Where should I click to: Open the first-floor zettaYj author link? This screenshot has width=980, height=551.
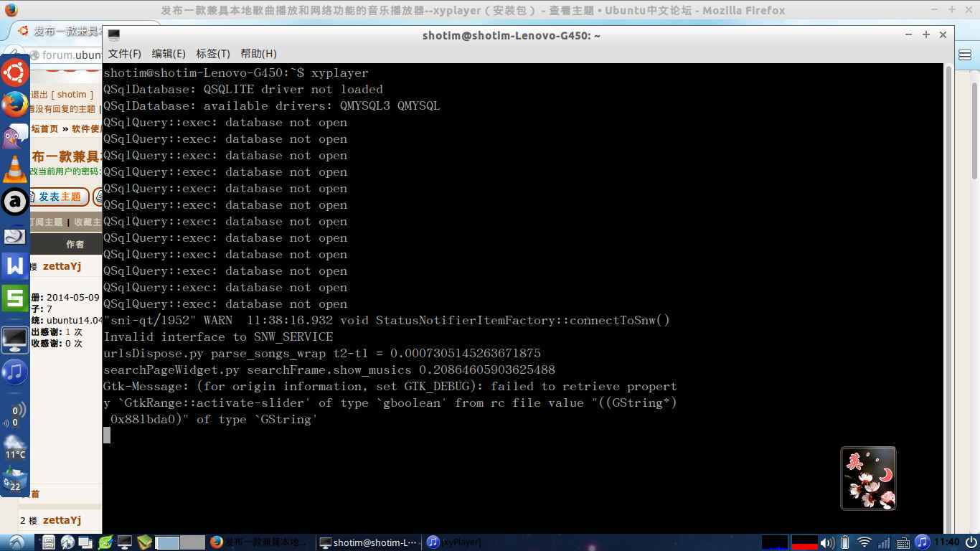coord(62,266)
